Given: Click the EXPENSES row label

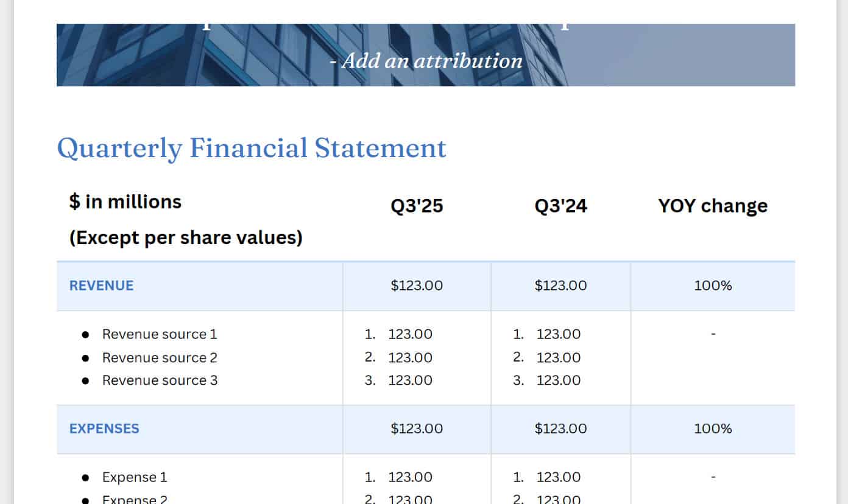Looking at the screenshot, I should tap(104, 429).
